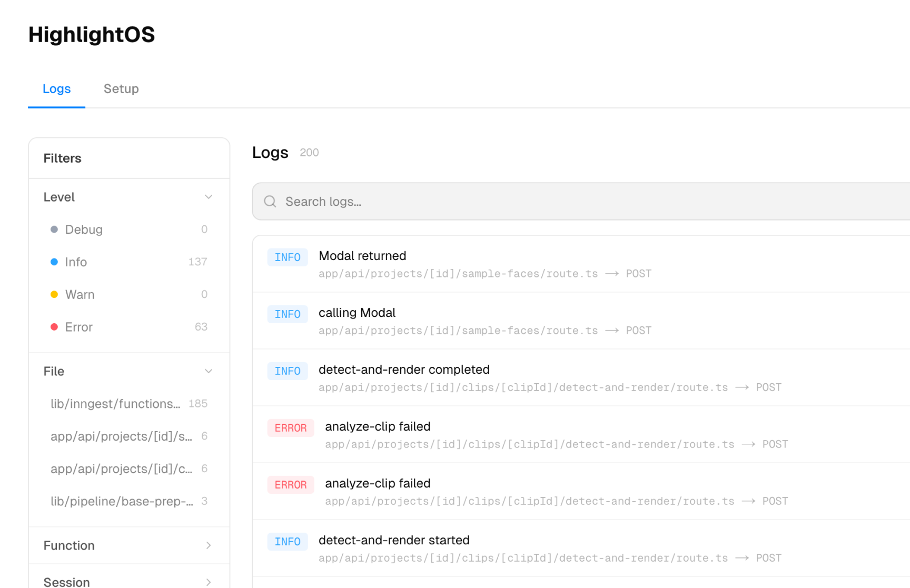Viewport: 910px width, 588px height.
Task: Click the log count badge showing 200
Action: (x=309, y=153)
